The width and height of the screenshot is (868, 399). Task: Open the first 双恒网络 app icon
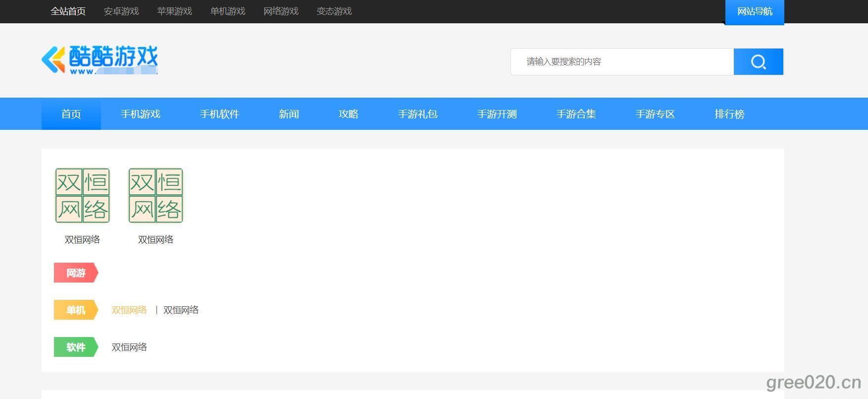pos(82,196)
